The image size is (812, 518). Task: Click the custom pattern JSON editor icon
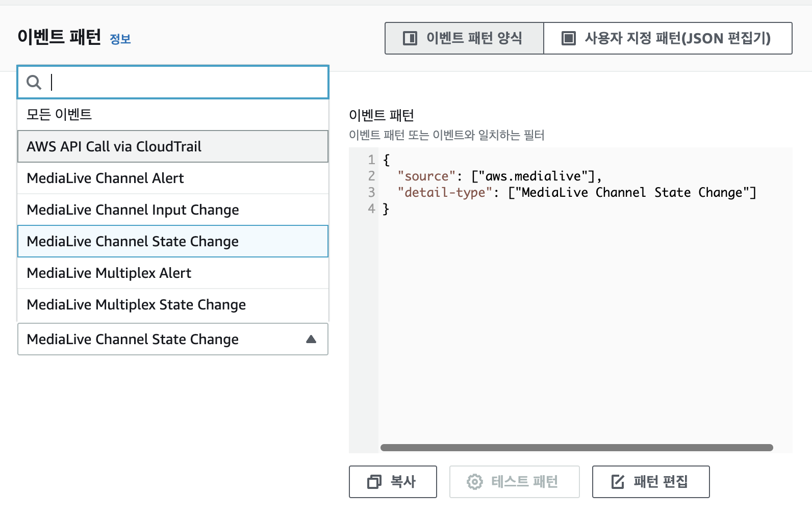point(568,38)
